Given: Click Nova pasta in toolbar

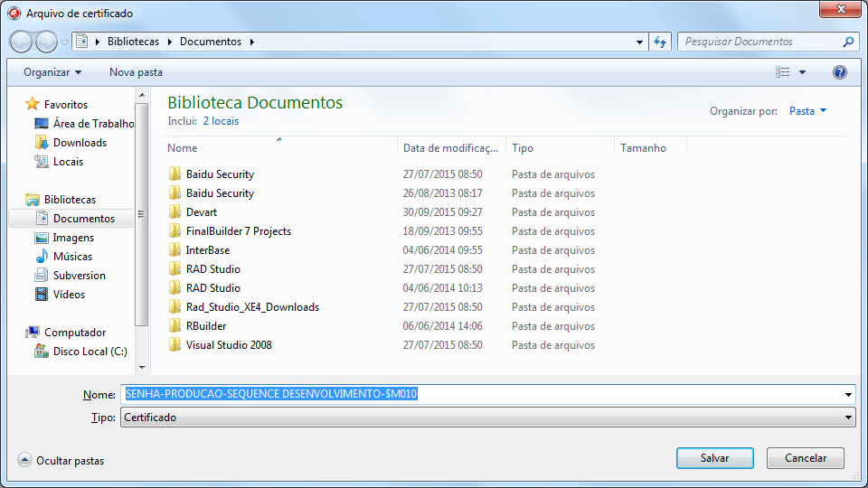Looking at the screenshot, I should 136,72.
